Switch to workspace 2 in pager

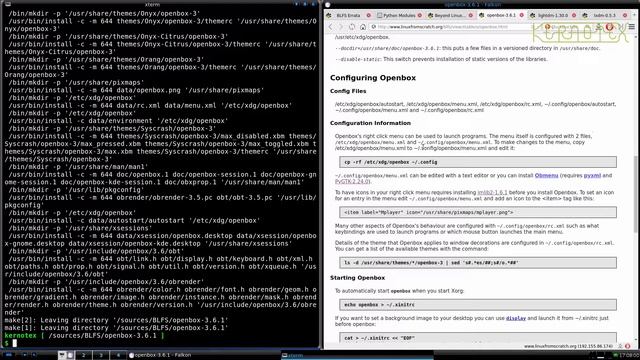coord(83,355)
